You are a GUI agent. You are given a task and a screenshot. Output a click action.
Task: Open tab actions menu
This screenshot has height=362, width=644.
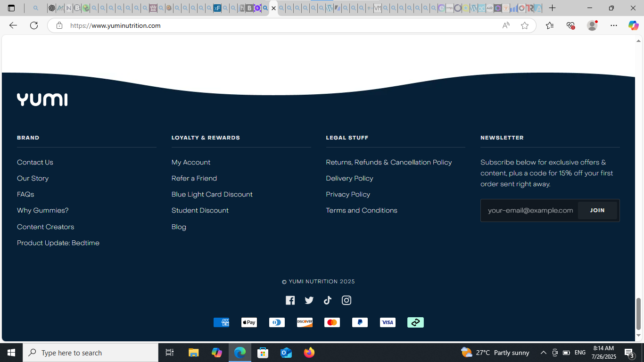(x=11, y=8)
